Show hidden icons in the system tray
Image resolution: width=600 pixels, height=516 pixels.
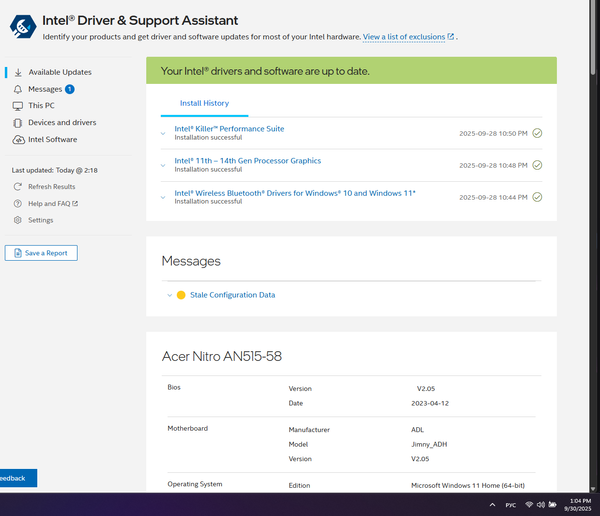491,504
